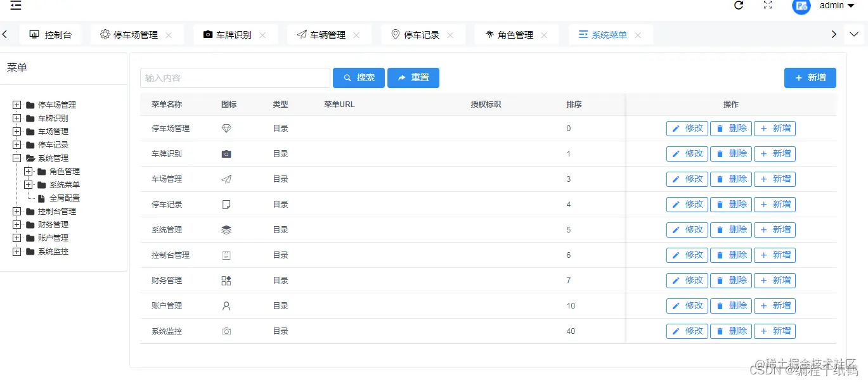
Task: Expand 账户管理 tree node
Action: (17, 238)
